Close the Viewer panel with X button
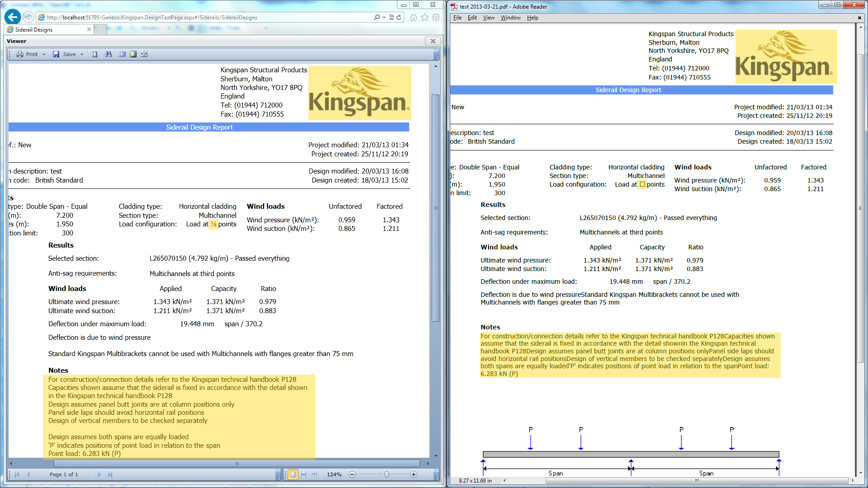The image size is (868, 488). tap(433, 41)
